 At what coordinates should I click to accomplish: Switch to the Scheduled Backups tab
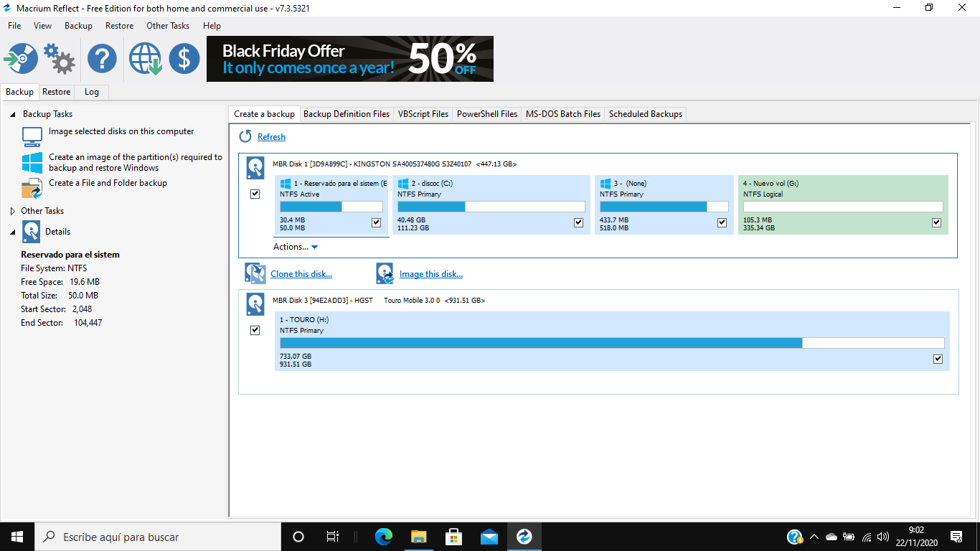(x=645, y=114)
